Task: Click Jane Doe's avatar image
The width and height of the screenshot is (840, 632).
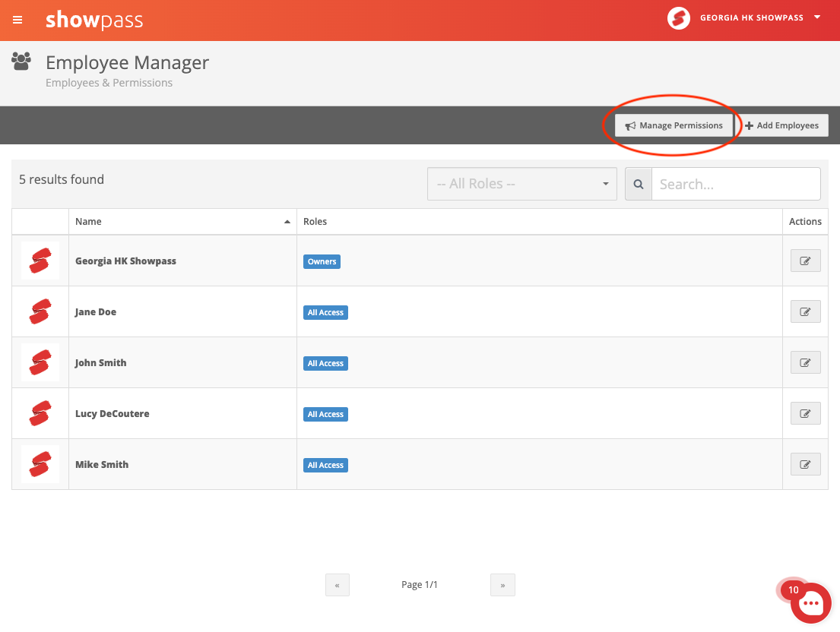Action: tap(40, 311)
